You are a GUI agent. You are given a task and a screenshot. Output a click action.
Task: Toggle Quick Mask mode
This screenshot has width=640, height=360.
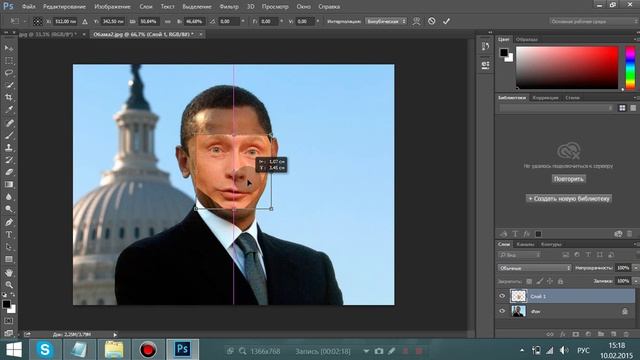click(9, 321)
